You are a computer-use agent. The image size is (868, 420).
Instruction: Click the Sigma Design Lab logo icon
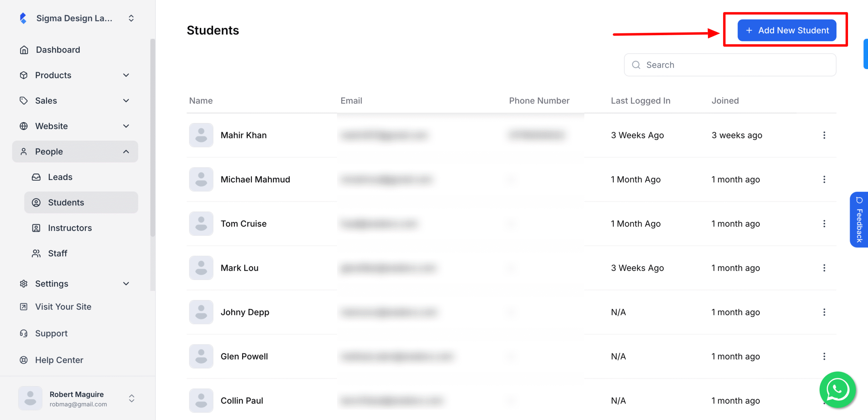coord(23,18)
